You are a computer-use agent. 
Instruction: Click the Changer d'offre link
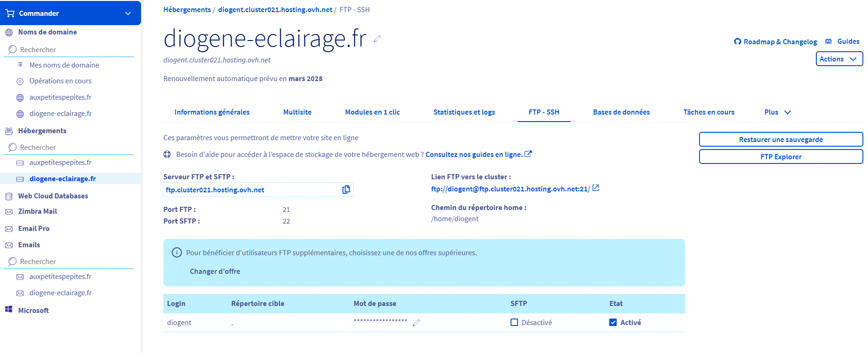tap(215, 272)
